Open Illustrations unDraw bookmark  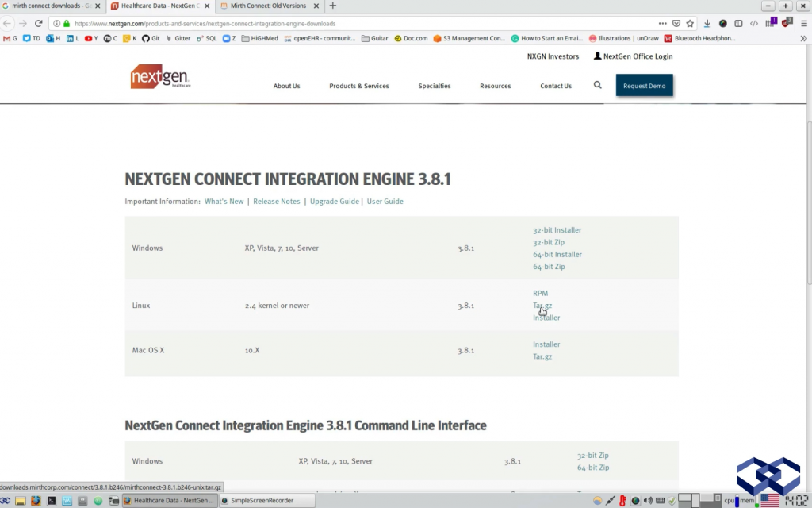pos(623,38)
